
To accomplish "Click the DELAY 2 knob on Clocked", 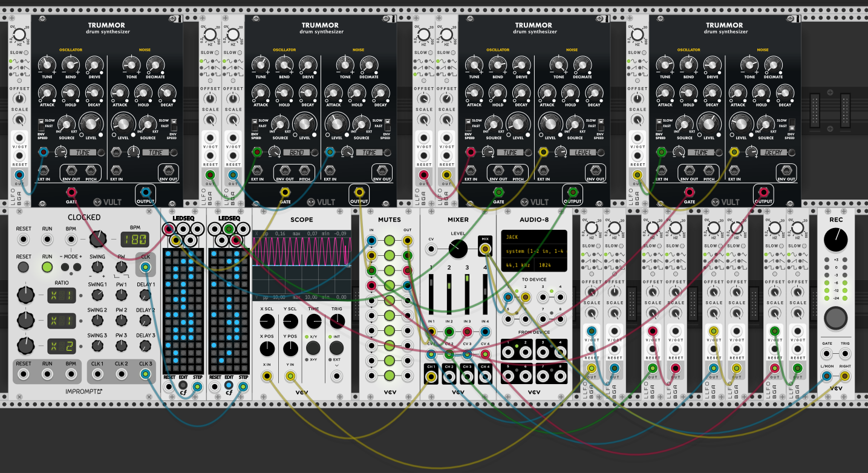I will click(145, 321).
